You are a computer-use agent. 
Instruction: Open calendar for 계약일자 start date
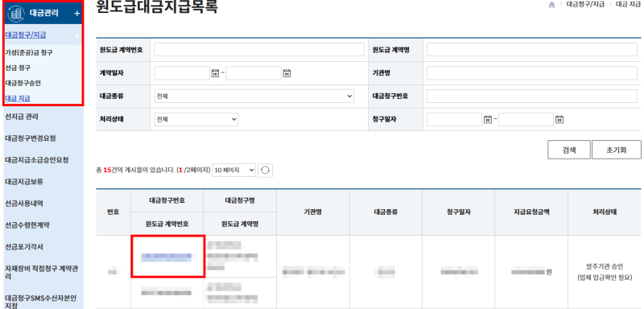(215, 73)
